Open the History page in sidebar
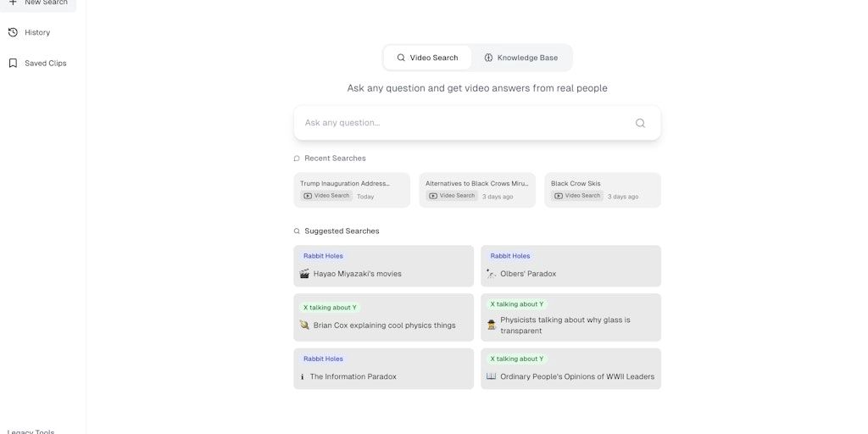Image resolution: width=868 pixels, height=434 pixels. (x=37, y=32)
